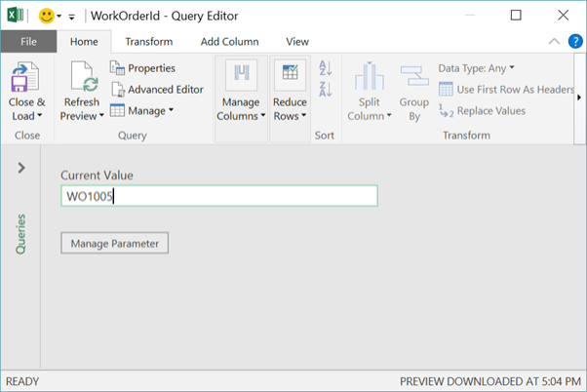
Task: Open help with the question mark icon
Action: pyautogui.click(x=575, y=42)
